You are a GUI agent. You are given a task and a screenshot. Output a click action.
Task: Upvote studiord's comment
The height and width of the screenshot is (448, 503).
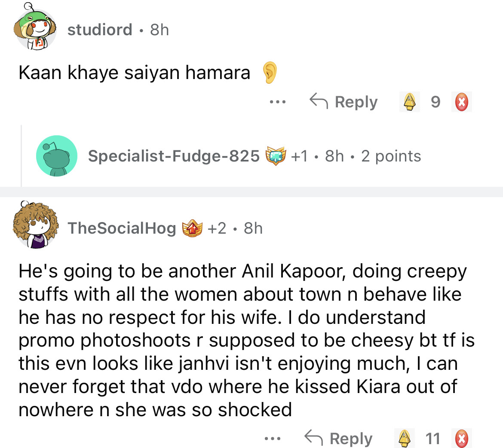410,102
